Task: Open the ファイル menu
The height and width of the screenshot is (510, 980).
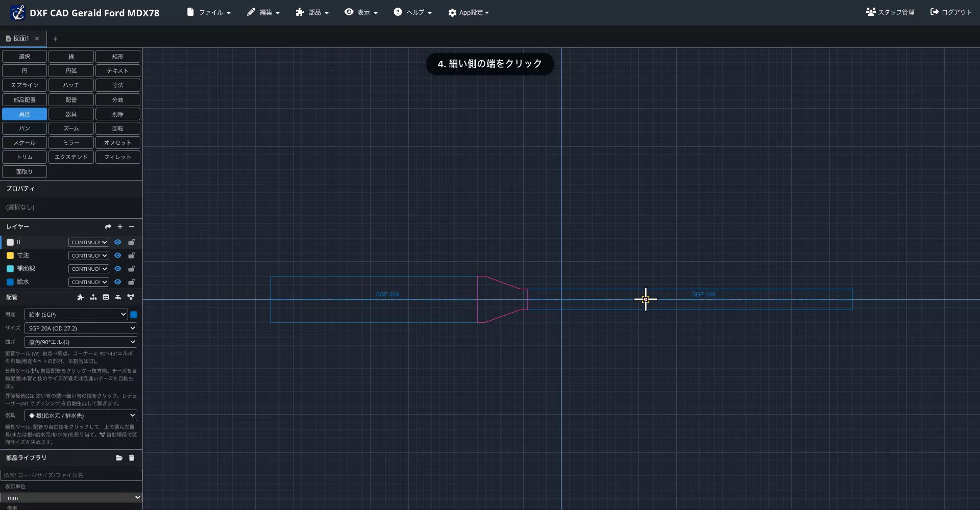Action: (x=209, y=12)
